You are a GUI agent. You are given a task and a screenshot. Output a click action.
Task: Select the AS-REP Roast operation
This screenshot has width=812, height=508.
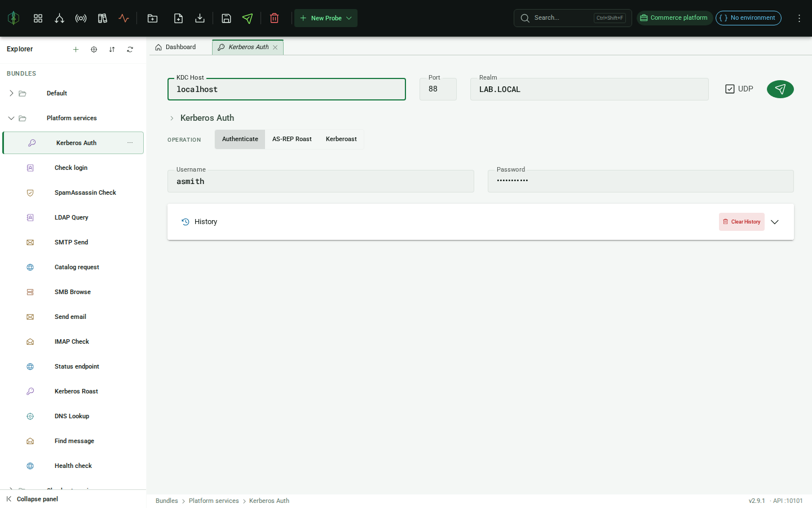(x=292, y=139)
